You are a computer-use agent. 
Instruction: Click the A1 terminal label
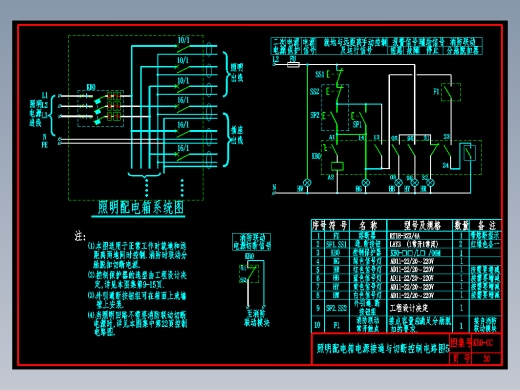point(332,137)
